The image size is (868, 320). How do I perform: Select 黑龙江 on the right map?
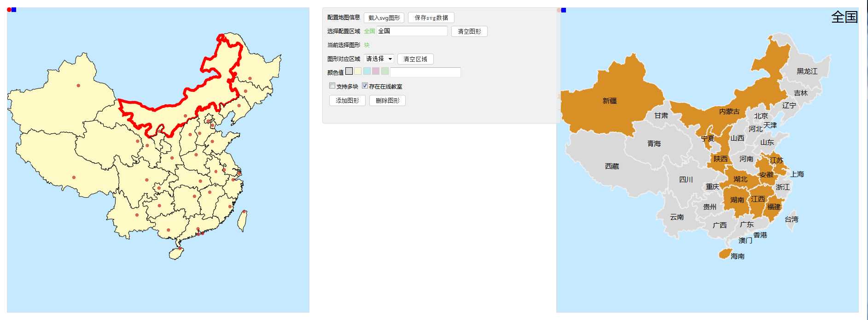pyautogui.click(x=807, y=71)
